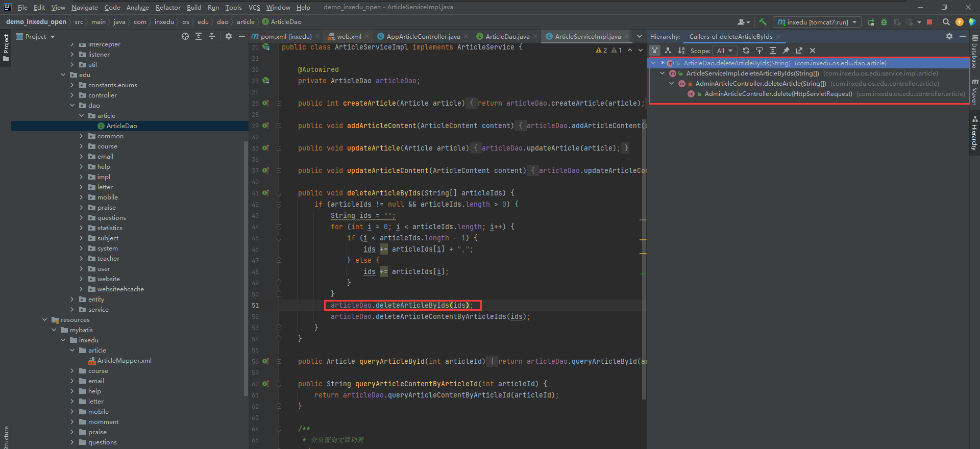
Task: Select AdminArticleController.deleteArticle(String[]) hierarchy row
Action: click(809, 84)
